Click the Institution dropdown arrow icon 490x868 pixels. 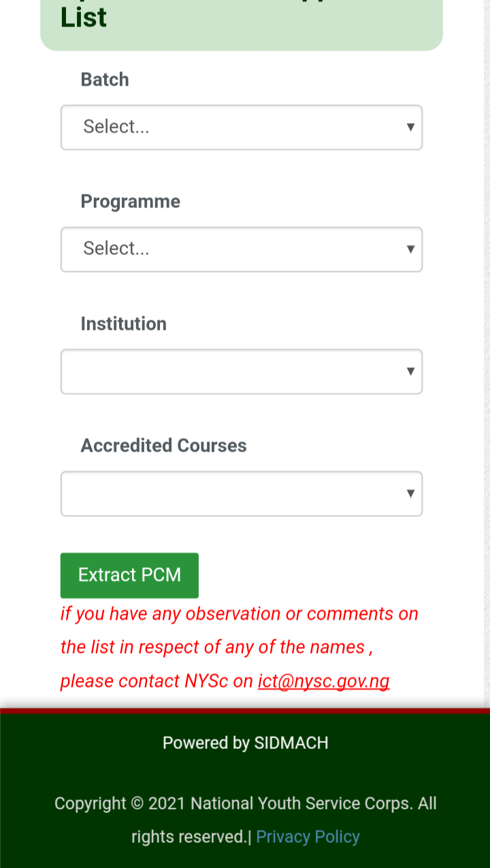click(410, 371)
